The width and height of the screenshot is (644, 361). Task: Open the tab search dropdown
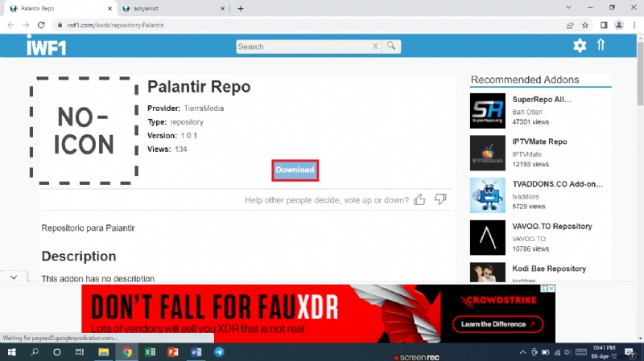tap(568, 7)
